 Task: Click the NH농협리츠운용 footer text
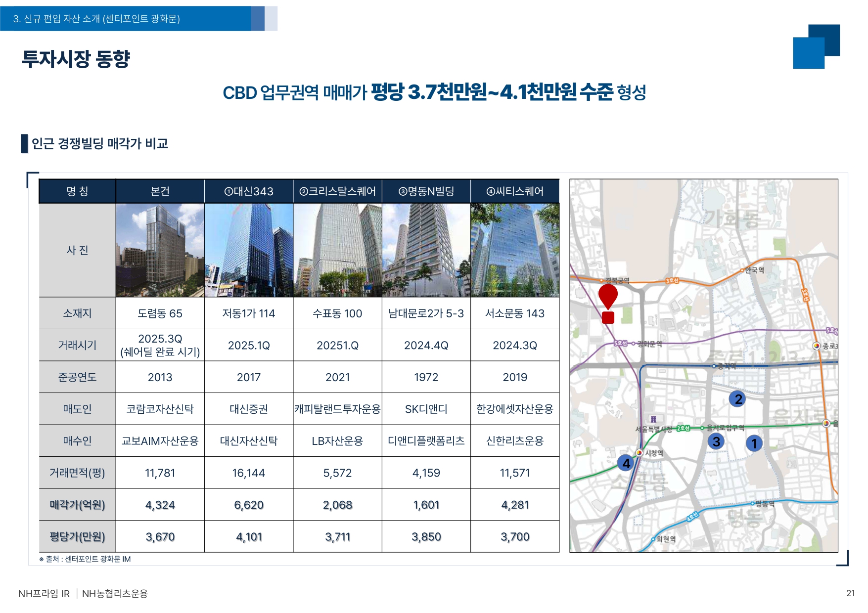(x=115, y=594)
